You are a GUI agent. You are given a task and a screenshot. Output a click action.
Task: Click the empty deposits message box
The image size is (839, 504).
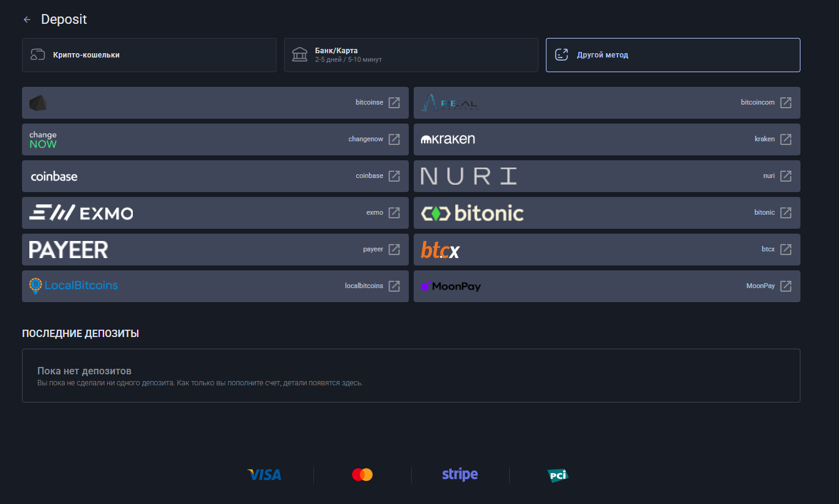[x=411, y=376]
